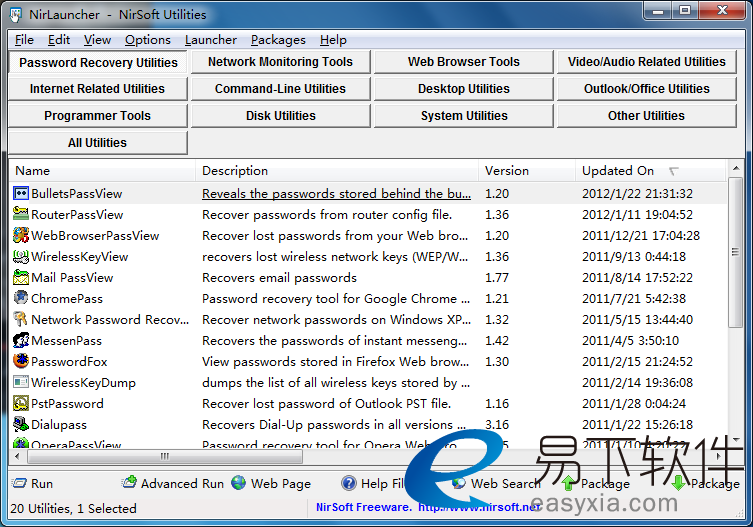The image size is (753, 527).
Task: Click the BulletsPassView utility icon
Action: pyautogui.click(x=21, y=194)
